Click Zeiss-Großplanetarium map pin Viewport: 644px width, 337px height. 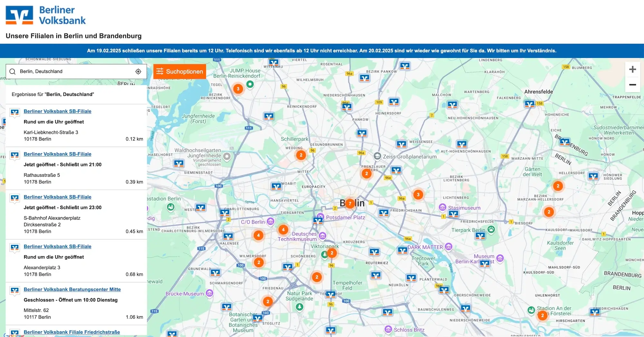click(377, 156)
